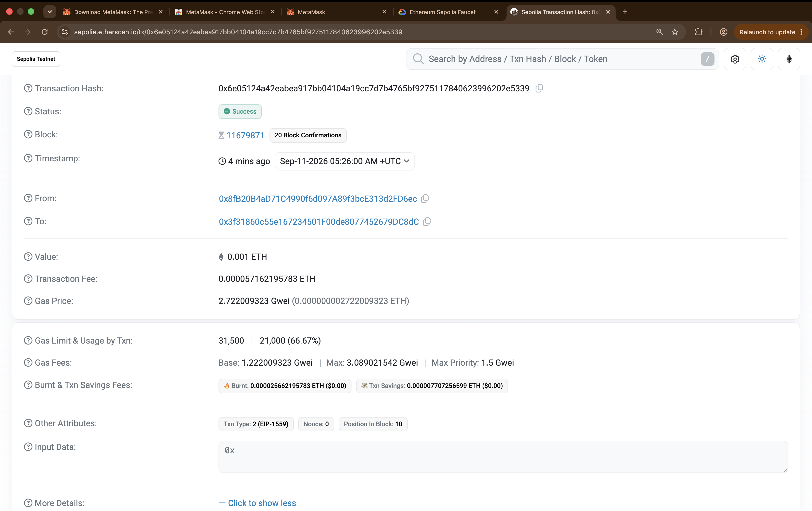Copy the To address
This screenshot has width=812, height=511.
point(427,221)
